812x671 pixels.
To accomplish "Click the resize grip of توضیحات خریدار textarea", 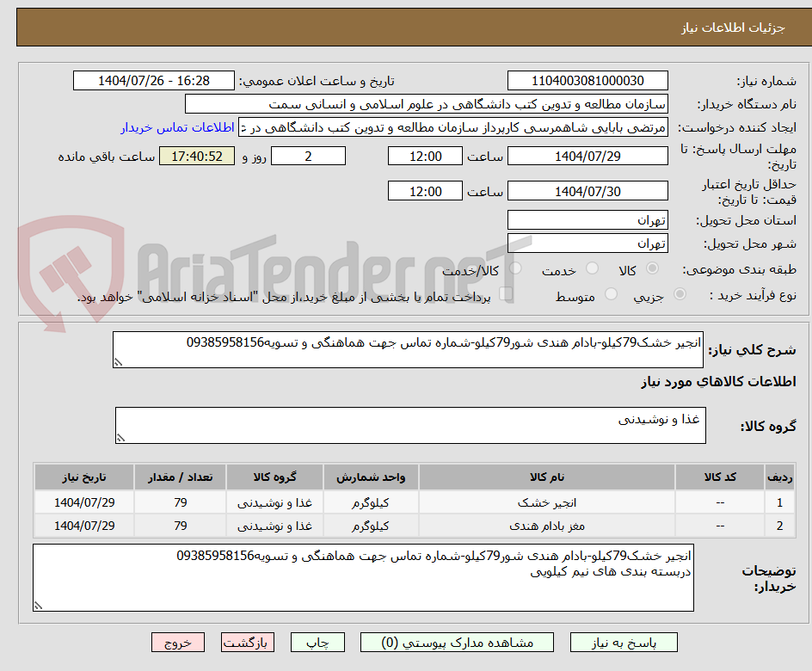I will [36, 605].
